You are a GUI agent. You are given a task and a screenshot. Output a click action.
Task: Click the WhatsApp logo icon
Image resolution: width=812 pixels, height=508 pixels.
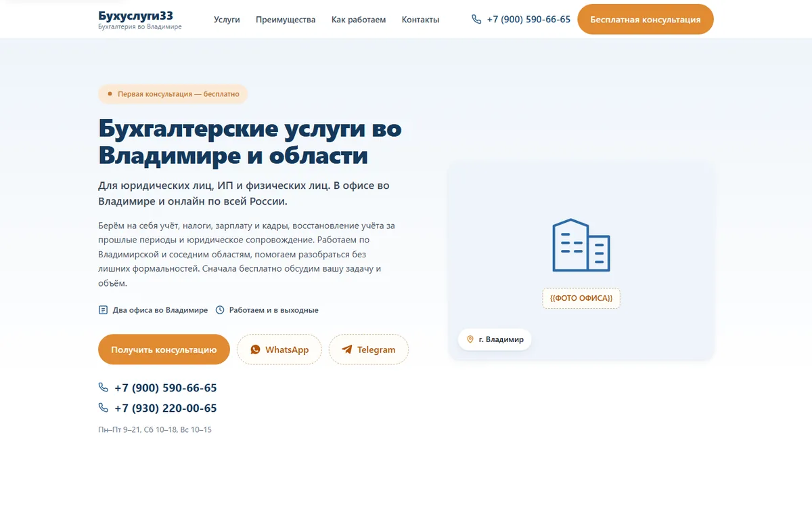point(255,350)
